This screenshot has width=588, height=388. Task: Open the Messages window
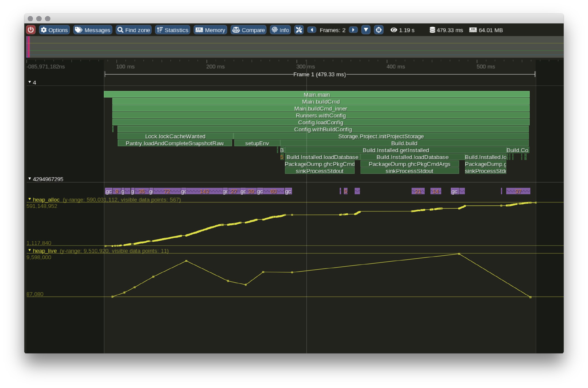93,30
